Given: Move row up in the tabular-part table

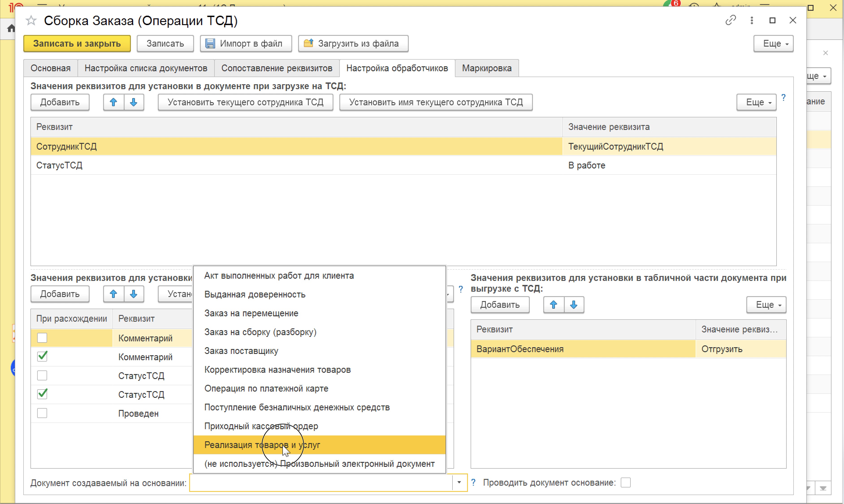Looking at the screenshot, I should pos(554,305).
